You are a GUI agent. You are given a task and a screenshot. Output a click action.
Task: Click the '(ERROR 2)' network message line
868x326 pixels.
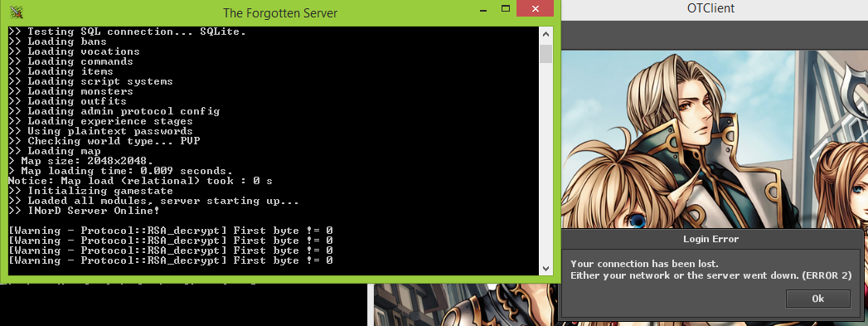(710, 275)
